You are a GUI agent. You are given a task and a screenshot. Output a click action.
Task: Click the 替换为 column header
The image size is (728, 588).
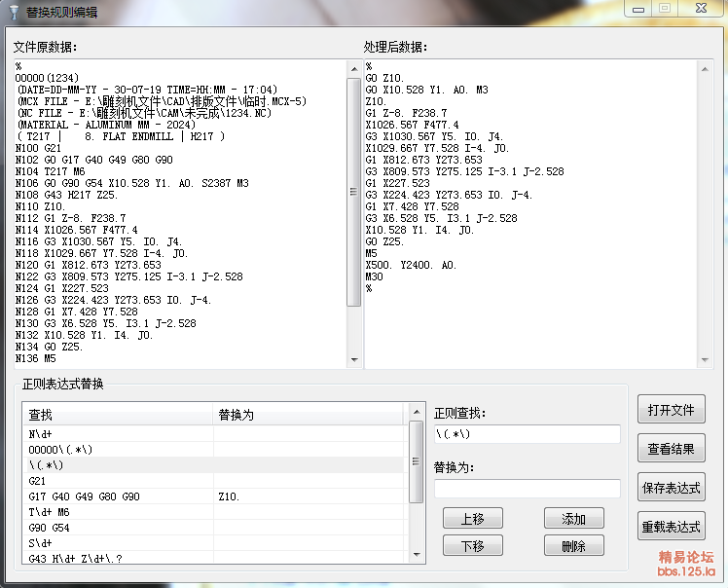[x=309, y=415]
